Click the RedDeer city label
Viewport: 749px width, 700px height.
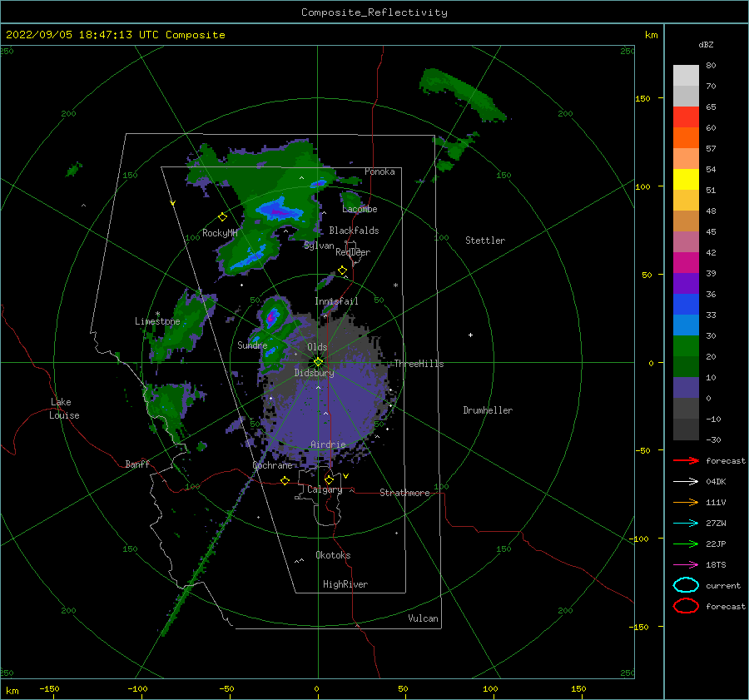tap(353, 252)
